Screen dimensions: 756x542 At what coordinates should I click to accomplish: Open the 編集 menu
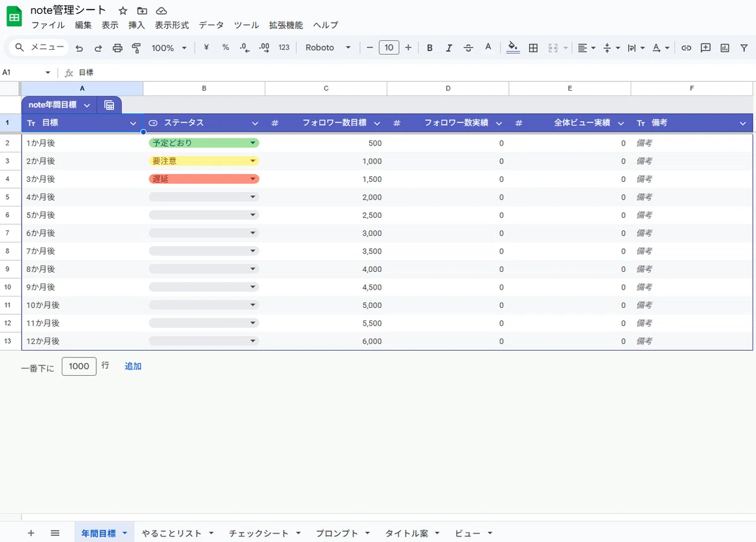pos(83,25)
